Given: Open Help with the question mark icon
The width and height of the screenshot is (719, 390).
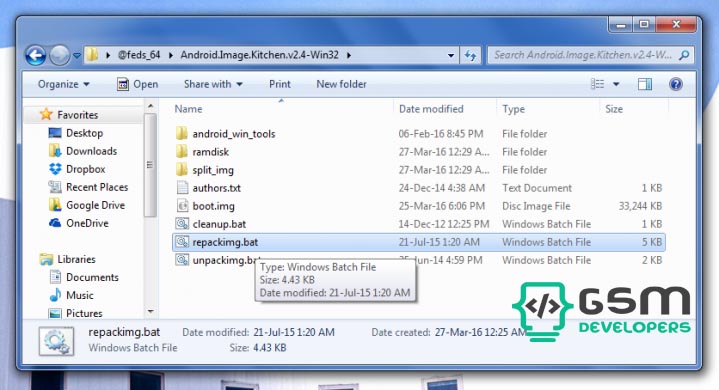Looking at the screenshot, I should coord(675,84).
